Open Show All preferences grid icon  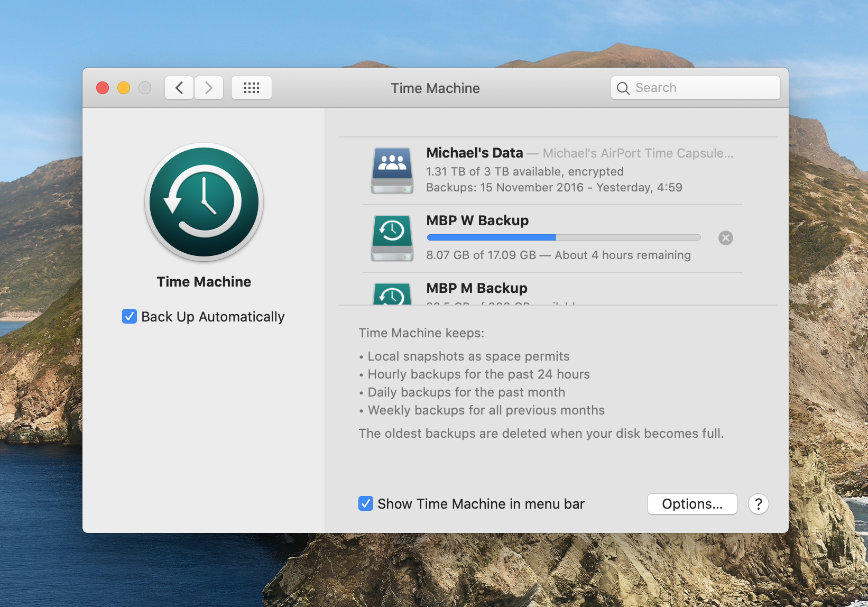pyautogui.click(x=251, y=87)
